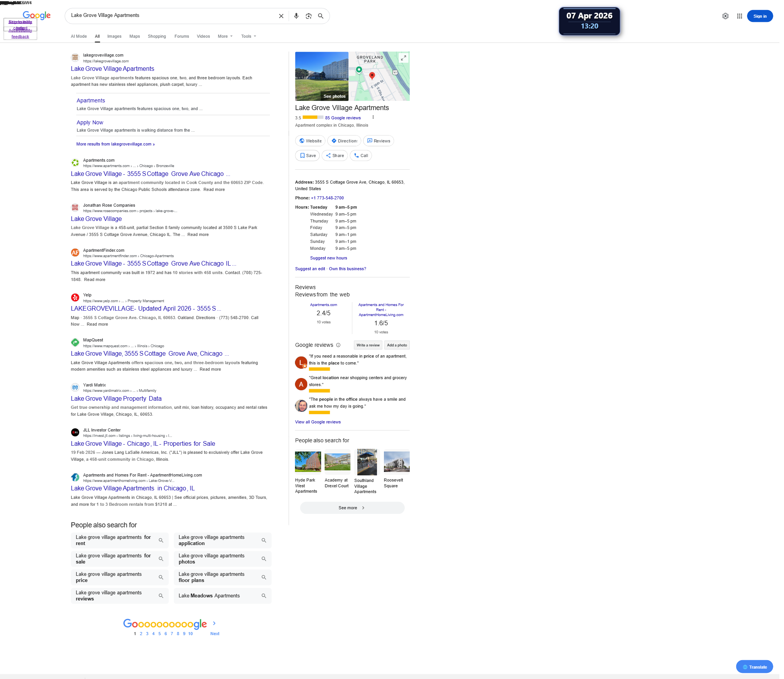The image size is (784, 679).
Task: Open the Apply Now sitelink
Action: tap(90, 122)
